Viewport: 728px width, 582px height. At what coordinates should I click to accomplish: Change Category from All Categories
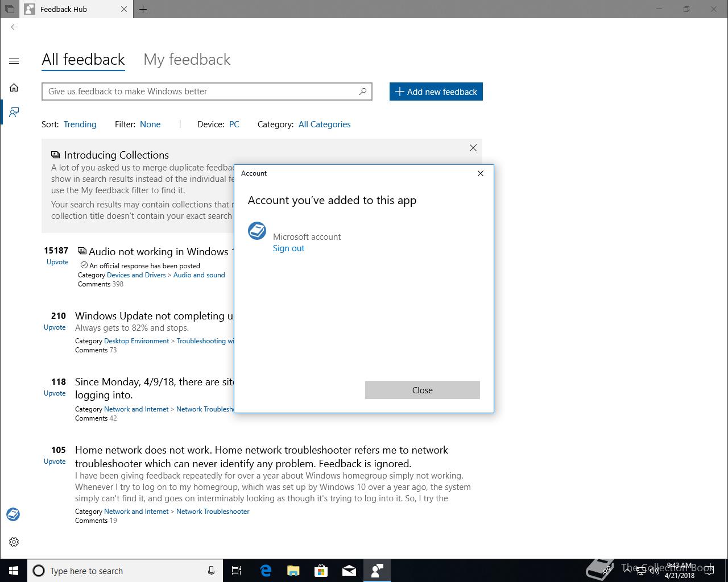pos(324,124)
